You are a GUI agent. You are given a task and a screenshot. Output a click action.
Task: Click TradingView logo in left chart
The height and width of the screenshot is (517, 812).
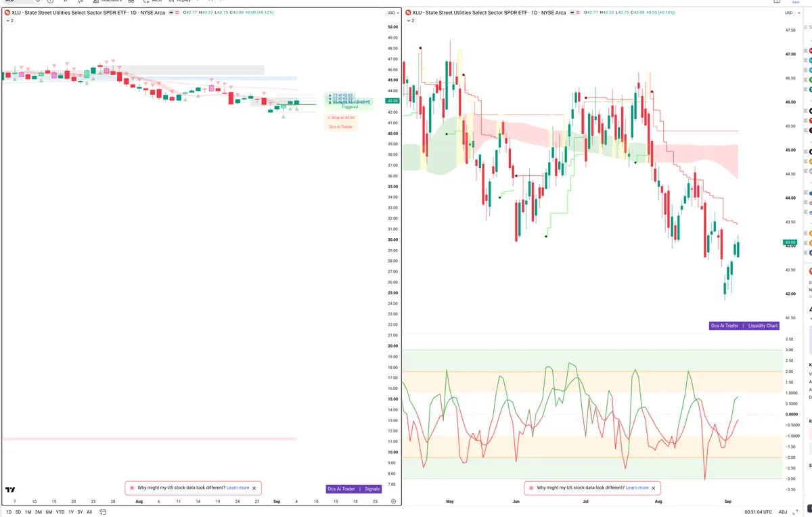pyautogui.click(x=10, y=490)
